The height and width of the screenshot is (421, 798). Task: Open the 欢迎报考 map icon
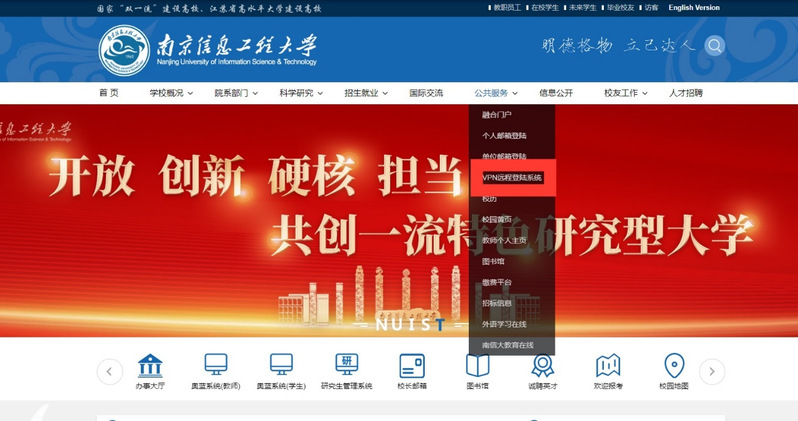coord(608,366)
